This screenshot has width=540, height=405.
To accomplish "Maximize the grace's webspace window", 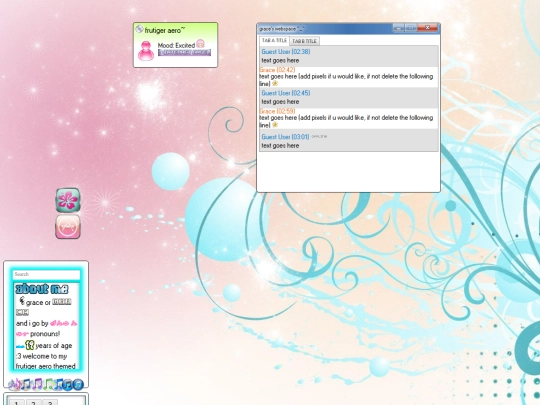I will click(411, 28).
